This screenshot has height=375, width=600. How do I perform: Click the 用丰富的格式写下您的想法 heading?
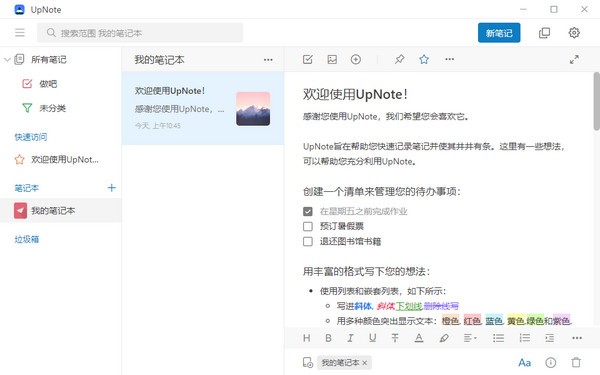(x=366, y=271)
